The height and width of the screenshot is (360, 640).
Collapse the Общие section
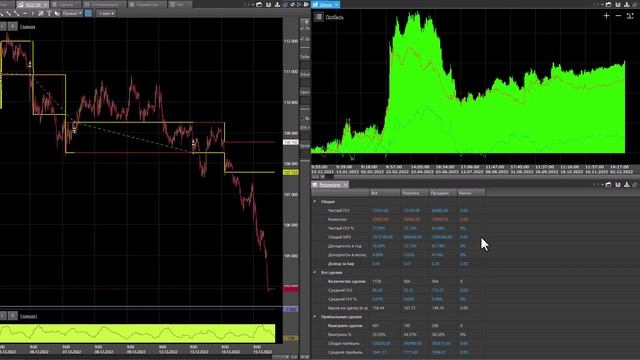click(315, 202)
